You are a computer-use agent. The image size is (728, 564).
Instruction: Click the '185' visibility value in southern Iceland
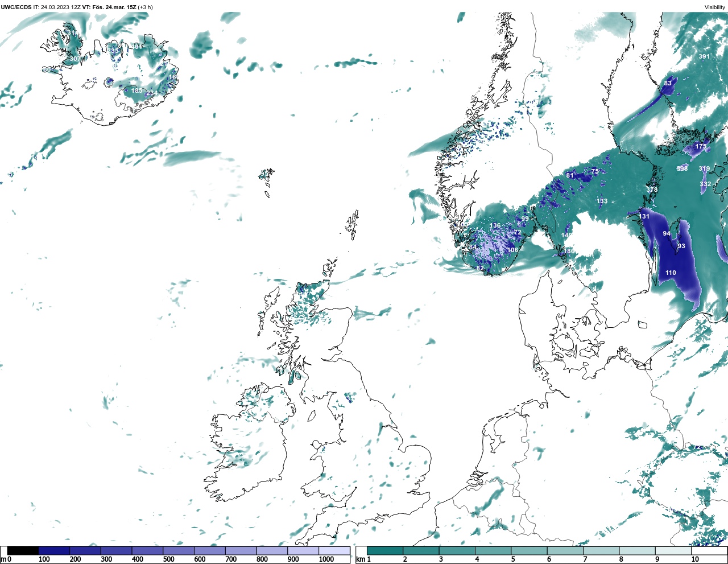tap(137, 90)
